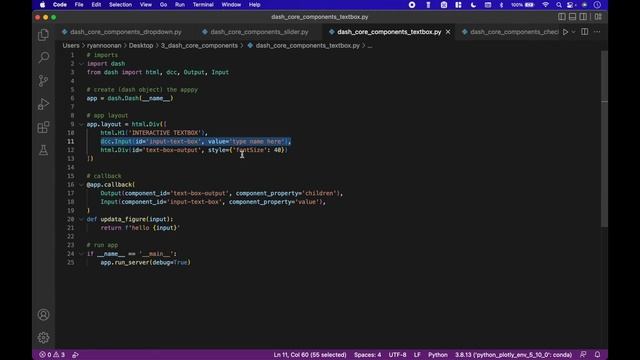
Task: Click Ln 11, Col 60 cursor position
Action: pos(310,355)
